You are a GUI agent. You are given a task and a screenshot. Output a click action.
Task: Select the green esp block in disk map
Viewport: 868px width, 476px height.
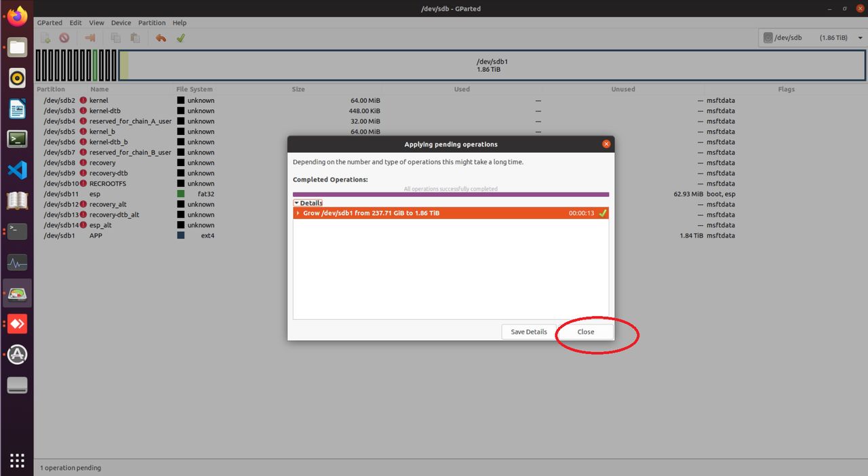coord(96,65)
